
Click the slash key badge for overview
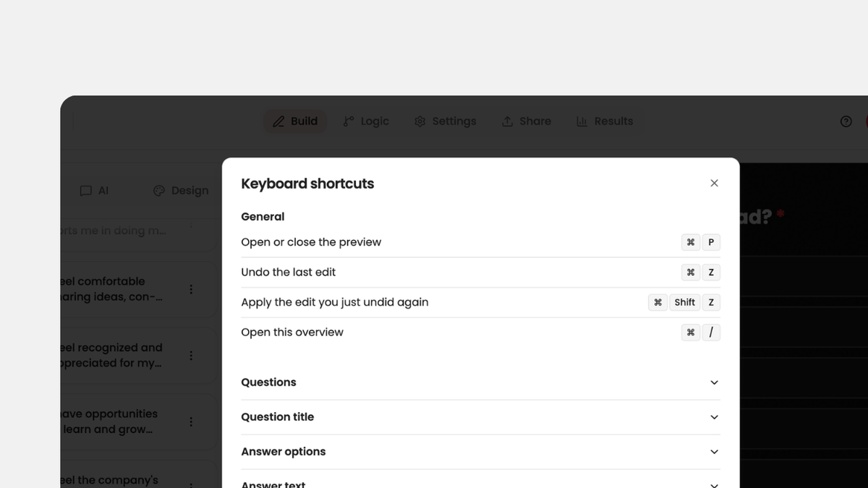(711, 333)
